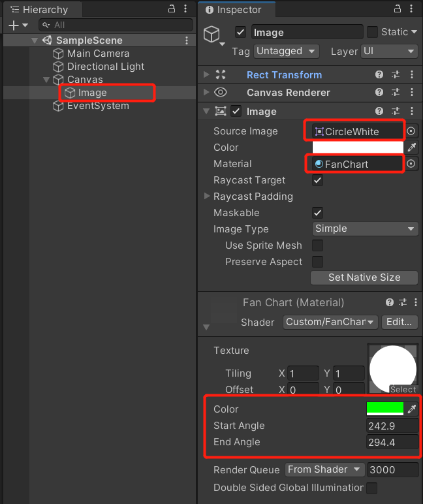Toggle the Maskable checkbox
Image resolution: width=423 pixels, height=504 pixels.
tap(318, 213)
